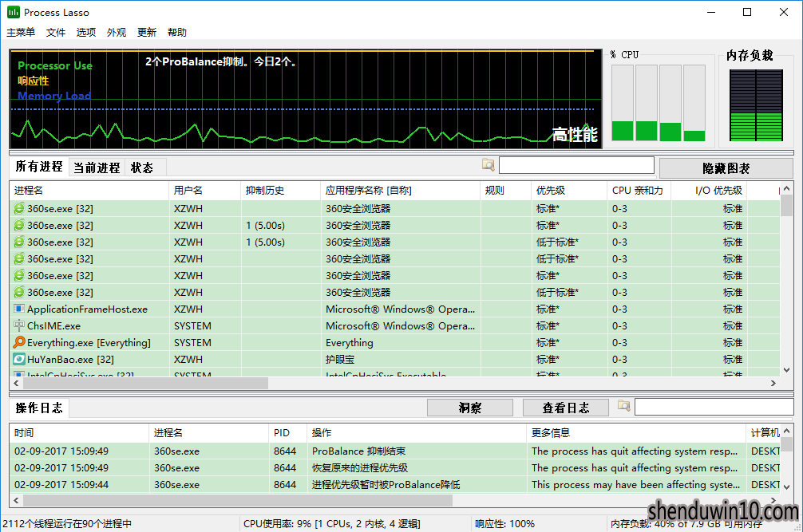This screenshot has height=532, width=803.
Task: Sort by the 抑制历史 column header
Action: pos(281,191)
